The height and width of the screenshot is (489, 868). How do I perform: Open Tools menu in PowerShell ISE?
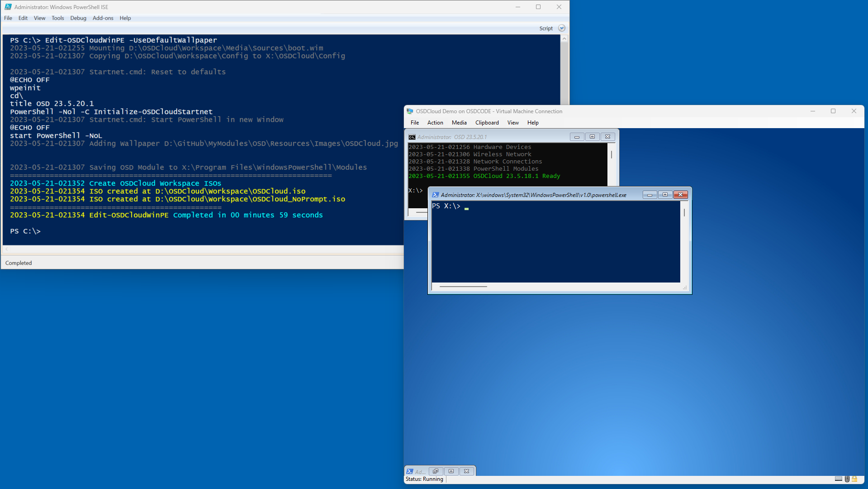pyautogui.click(x=57, y=18)
